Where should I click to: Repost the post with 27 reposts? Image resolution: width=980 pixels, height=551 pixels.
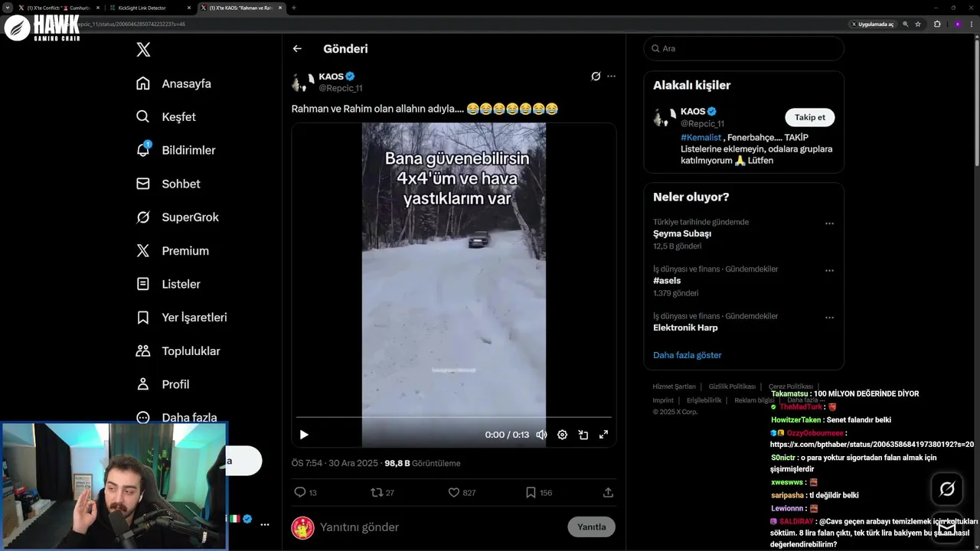coord(382,493)
